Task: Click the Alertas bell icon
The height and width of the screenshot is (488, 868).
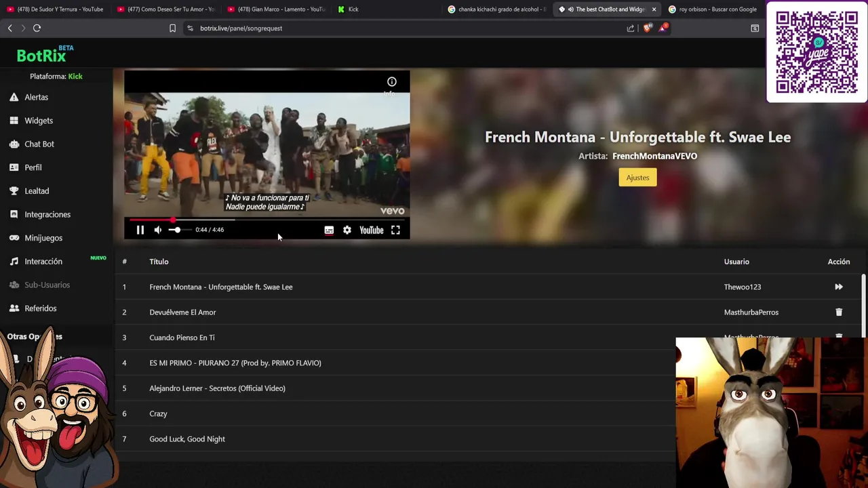Action: 14,97
